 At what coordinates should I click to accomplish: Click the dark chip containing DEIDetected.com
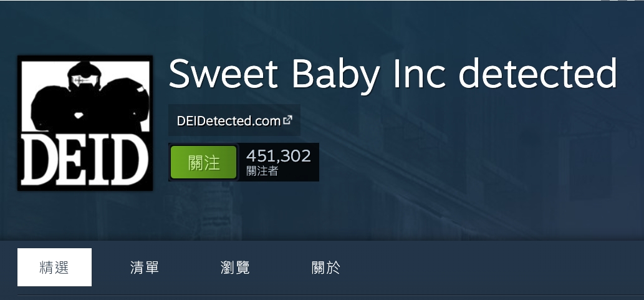[234, 120]
